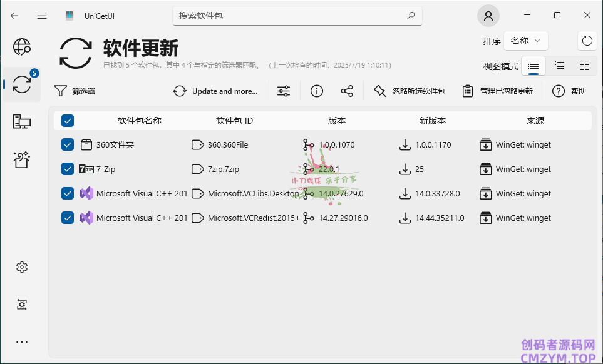603x364 pixels.
Task: Open the 排序 名称 sort dropdown
Action: 526,41
